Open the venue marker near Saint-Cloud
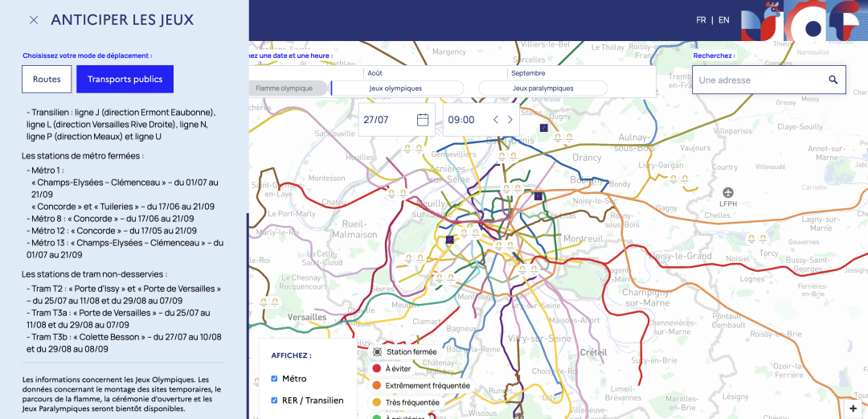Viewport: 868px width, 419px height. click(x=414, y=257)
